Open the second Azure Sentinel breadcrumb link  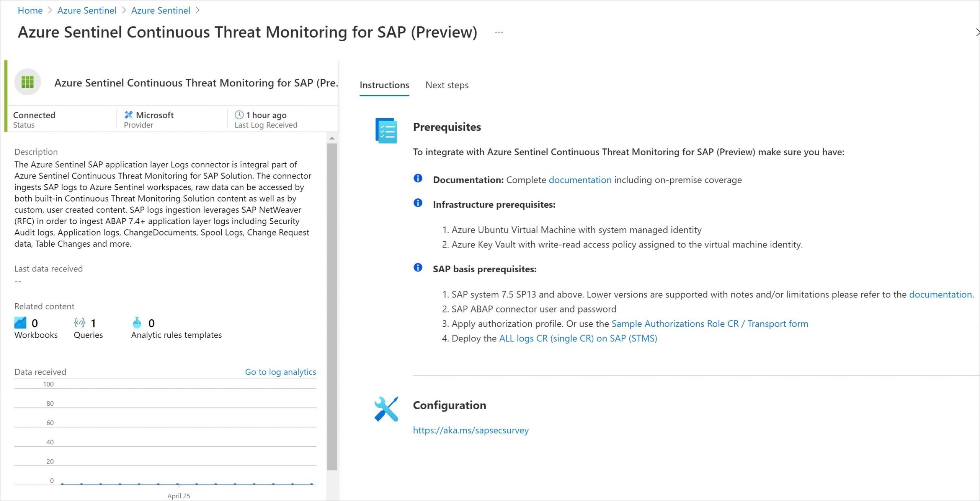click(161, 11)
